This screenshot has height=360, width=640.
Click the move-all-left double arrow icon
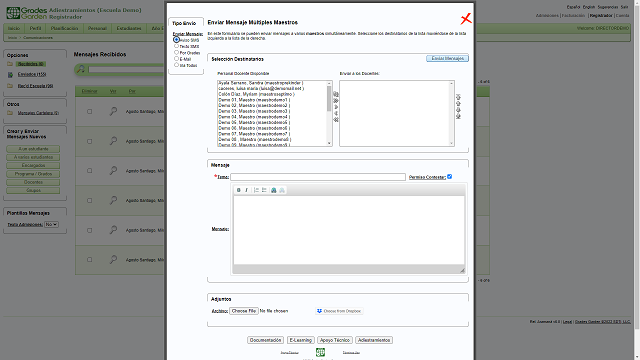click(336, 120)
